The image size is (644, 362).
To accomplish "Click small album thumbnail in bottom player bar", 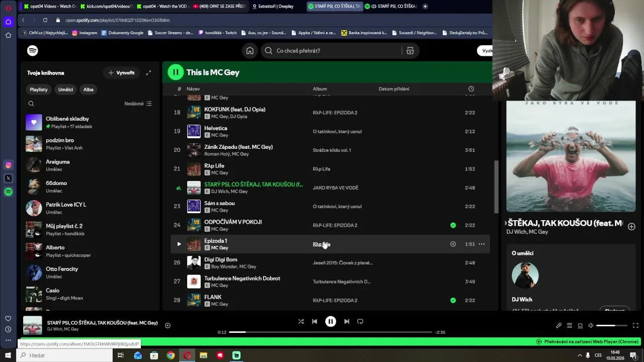I will pos(33,325).
